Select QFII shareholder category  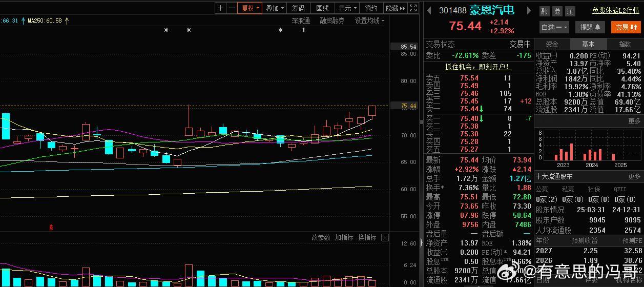click(x=620, y=190)
